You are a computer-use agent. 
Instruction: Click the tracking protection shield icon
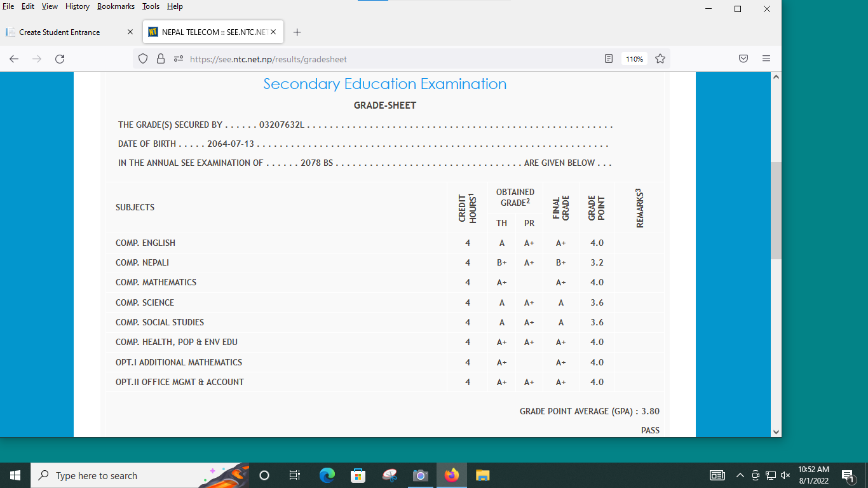click(143, 59)
